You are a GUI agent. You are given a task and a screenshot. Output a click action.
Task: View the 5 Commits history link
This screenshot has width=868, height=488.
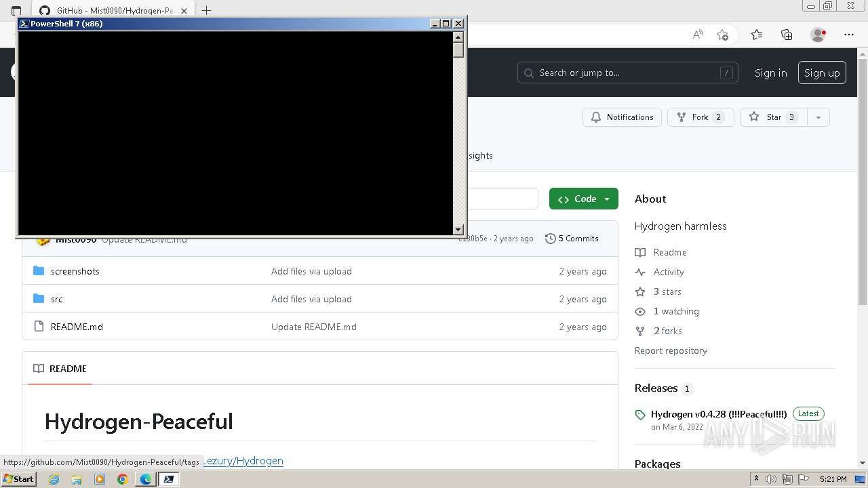[572, 239]
